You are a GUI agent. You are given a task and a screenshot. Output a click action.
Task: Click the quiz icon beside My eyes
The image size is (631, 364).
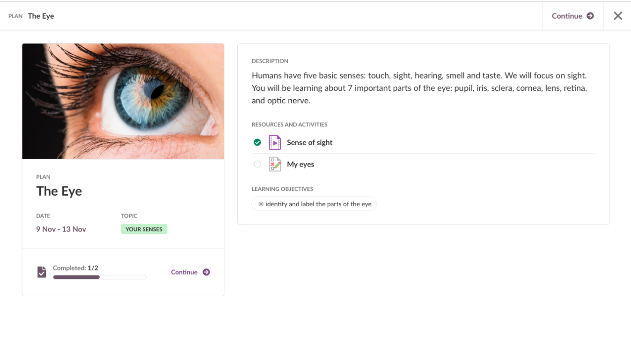(x=275, y=164)
